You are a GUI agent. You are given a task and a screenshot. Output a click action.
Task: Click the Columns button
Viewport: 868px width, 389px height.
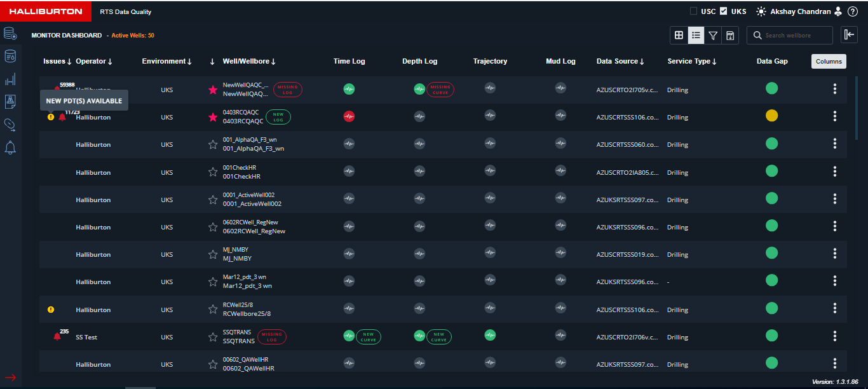tap(829, 61)
